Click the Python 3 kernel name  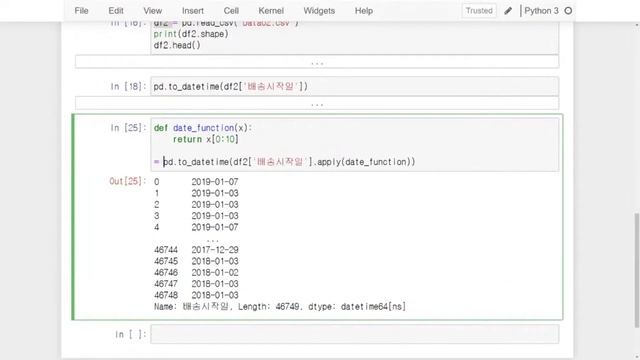pyautogui.click(x=541, y=11)
